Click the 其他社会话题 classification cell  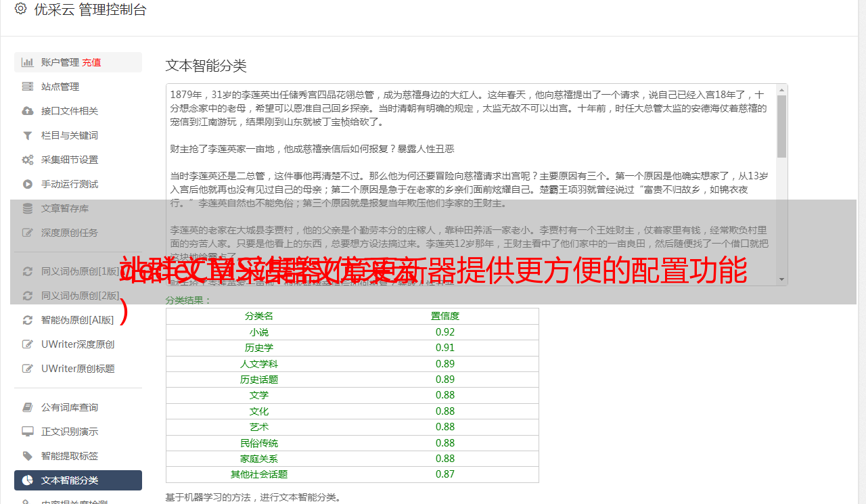(x=259, y=474)
